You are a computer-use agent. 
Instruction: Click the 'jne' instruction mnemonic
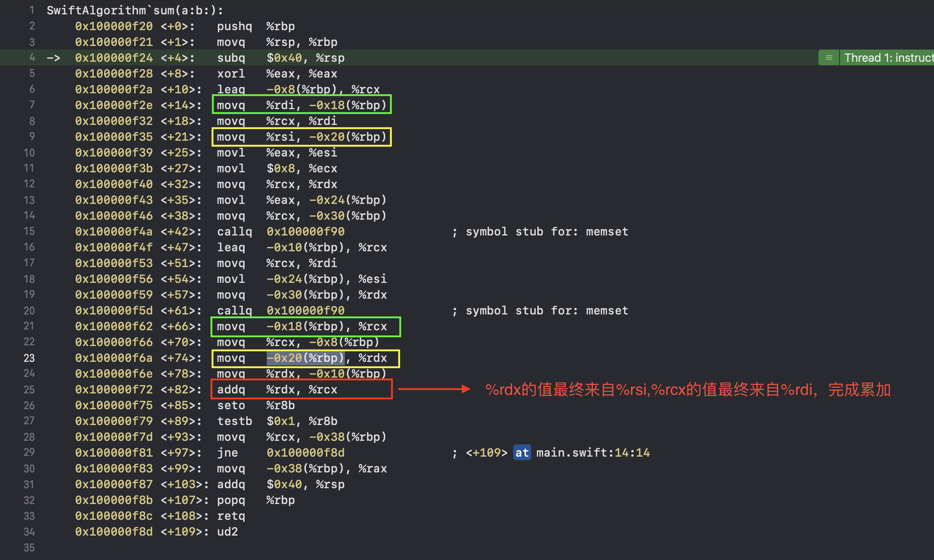click(x=228, y=453)
